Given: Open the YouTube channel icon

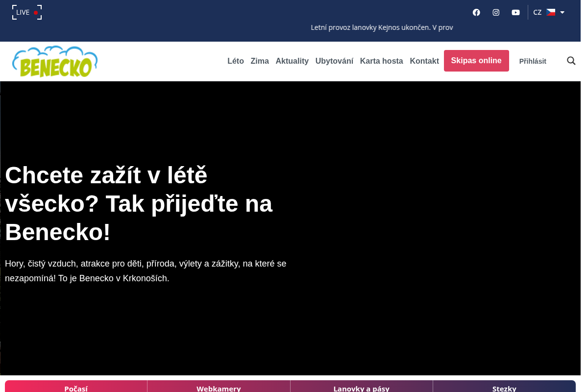Looking at the screenshot, I should (515, 12).
